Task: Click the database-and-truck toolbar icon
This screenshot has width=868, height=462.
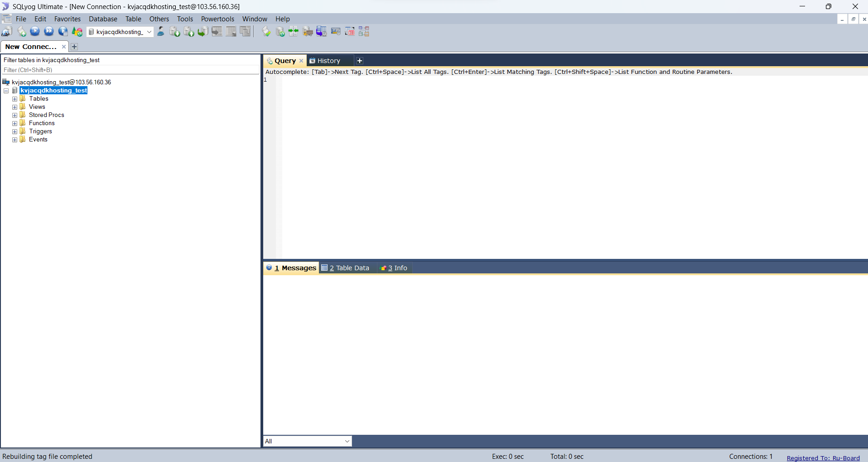Action: [x=308, y=32]
